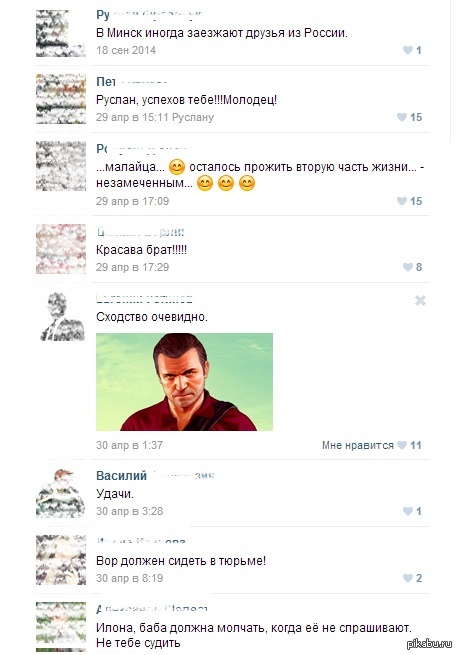Click heart icon on 'Красава брат' comment
The image size is (457, 655).
tap(408, 267)
